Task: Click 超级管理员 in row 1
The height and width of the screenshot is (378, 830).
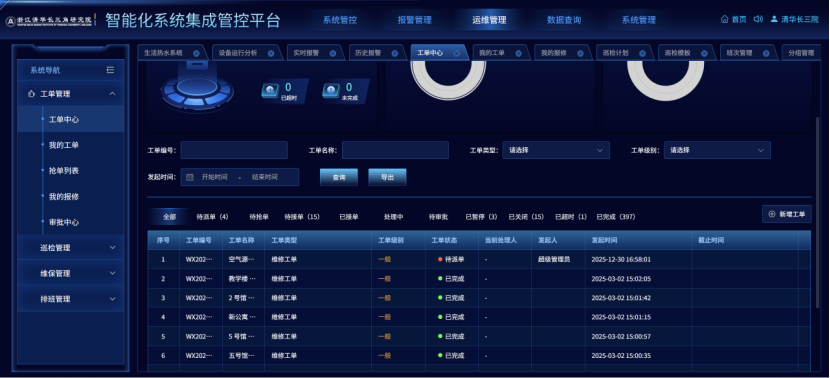Action: tap(554, 259)
